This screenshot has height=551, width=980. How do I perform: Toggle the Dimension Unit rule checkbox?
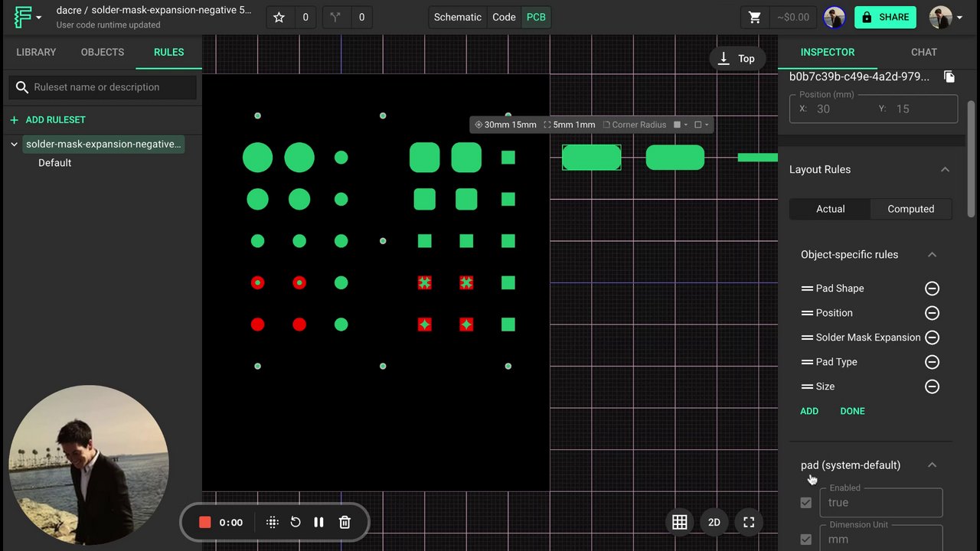(x=806, y=540)
